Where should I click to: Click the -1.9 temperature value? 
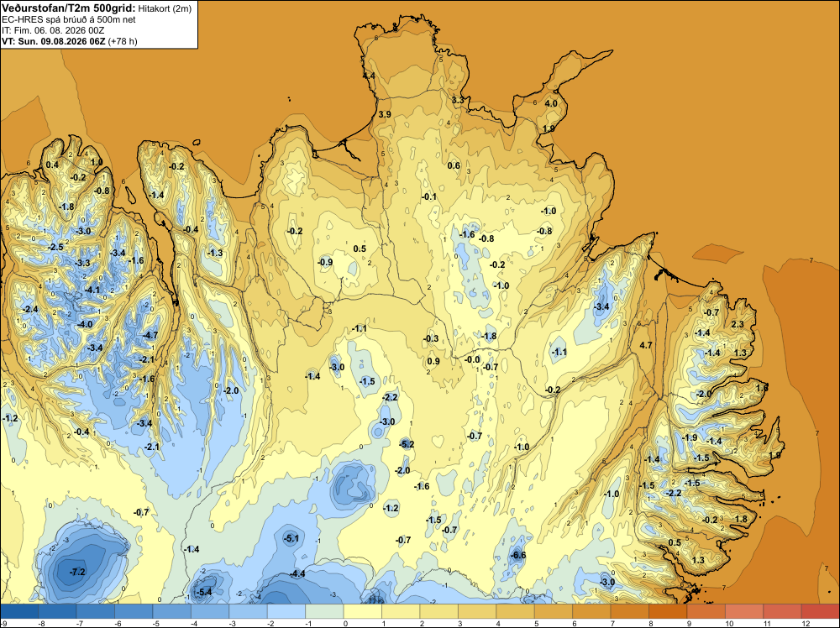690,437
